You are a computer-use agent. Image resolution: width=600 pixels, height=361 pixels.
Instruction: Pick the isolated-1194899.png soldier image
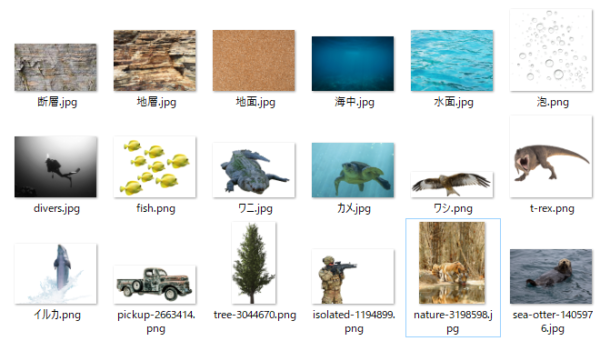[353, 276]
